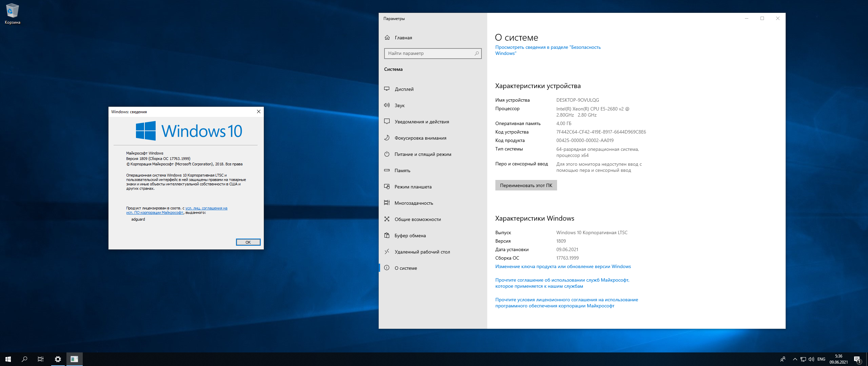Click the Home icon in Settings sidebar
Screen dimensions: 868x366
[387, 38]
